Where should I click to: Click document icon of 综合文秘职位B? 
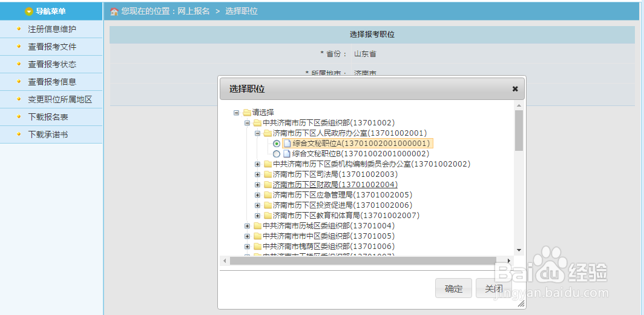point(287,154)
